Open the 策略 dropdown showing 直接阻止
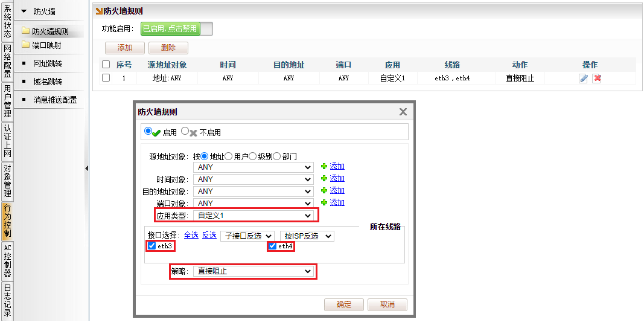 pyautogui.click(x=253, y=272)
